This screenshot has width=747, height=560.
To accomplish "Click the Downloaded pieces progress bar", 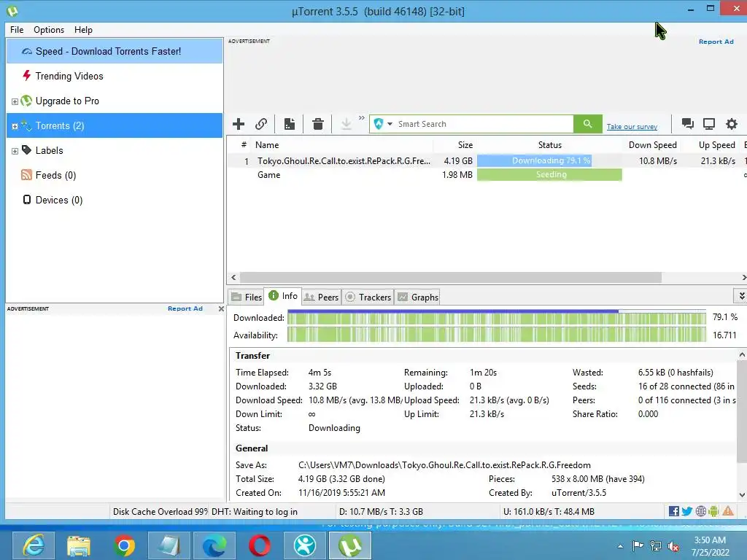I will tap(497, 317).
